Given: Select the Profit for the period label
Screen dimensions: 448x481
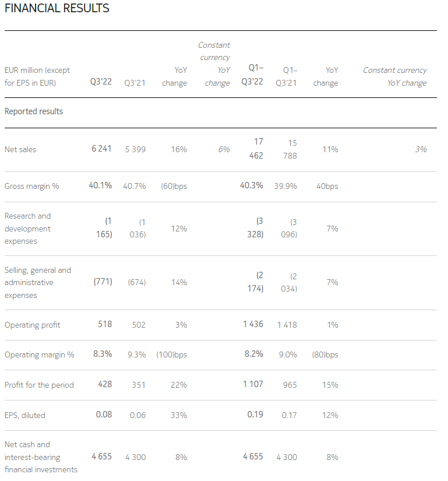Looking at the screenshot, I should [x=39, y=385].
